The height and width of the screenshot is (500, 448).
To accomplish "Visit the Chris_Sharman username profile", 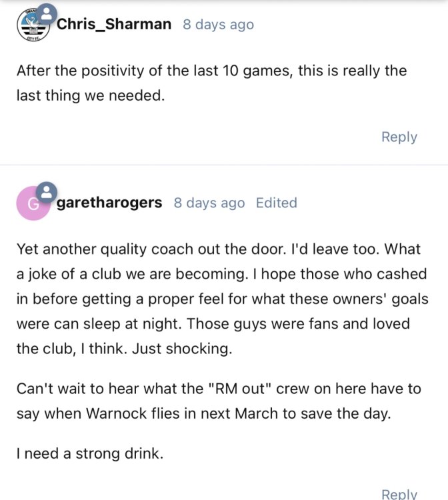I will (114, 25).
